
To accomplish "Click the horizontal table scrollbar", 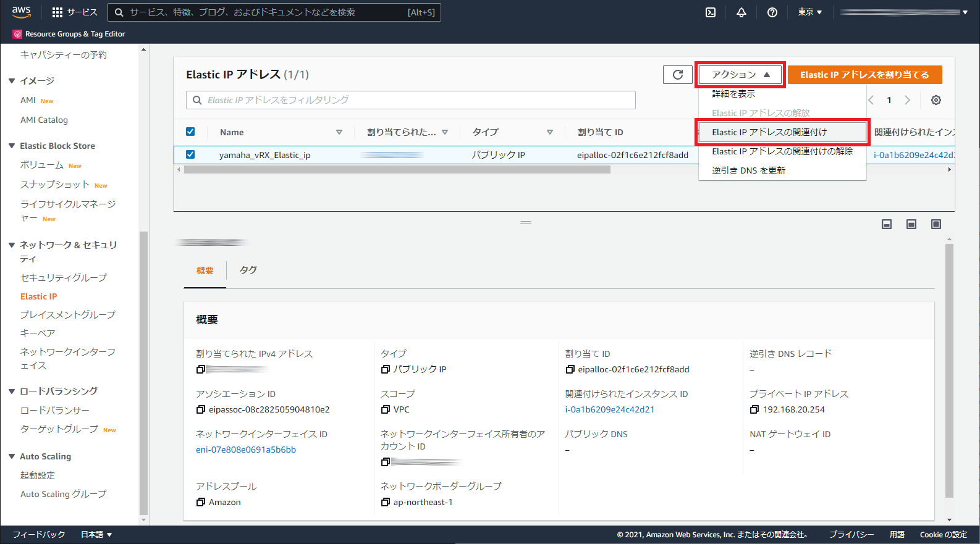I will [397, 169].
